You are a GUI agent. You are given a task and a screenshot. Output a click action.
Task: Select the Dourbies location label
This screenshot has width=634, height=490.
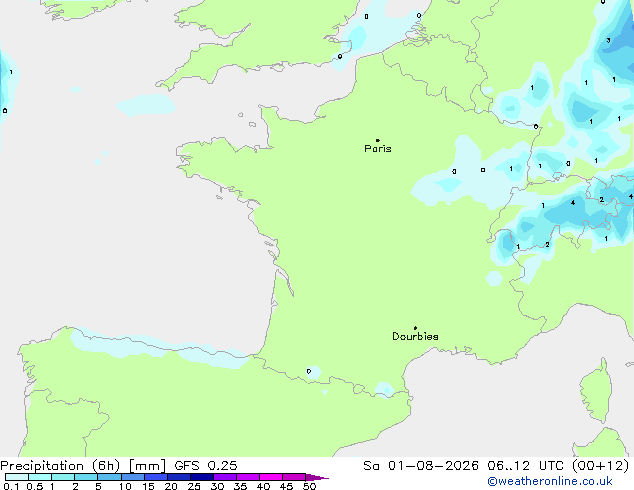point(415,336)
